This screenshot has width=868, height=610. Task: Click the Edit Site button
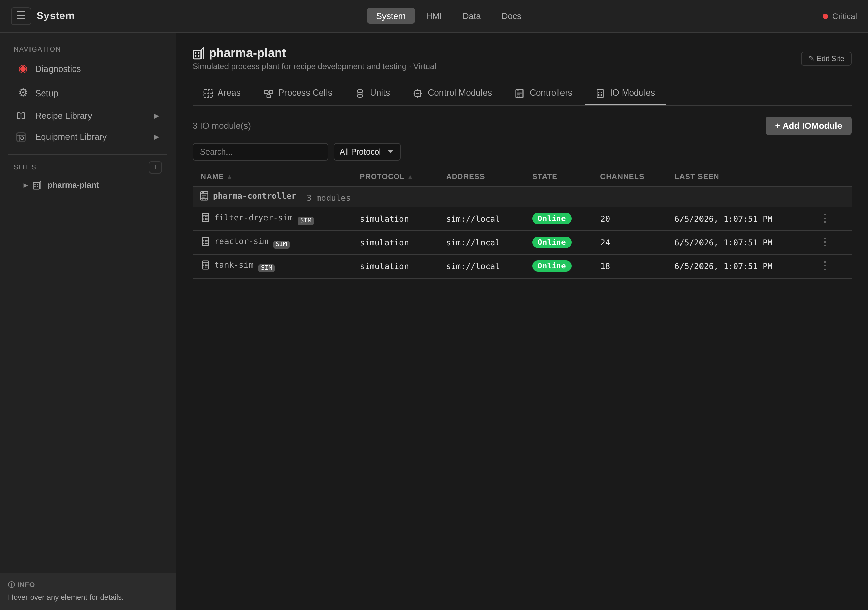click(x=826, y=59)
